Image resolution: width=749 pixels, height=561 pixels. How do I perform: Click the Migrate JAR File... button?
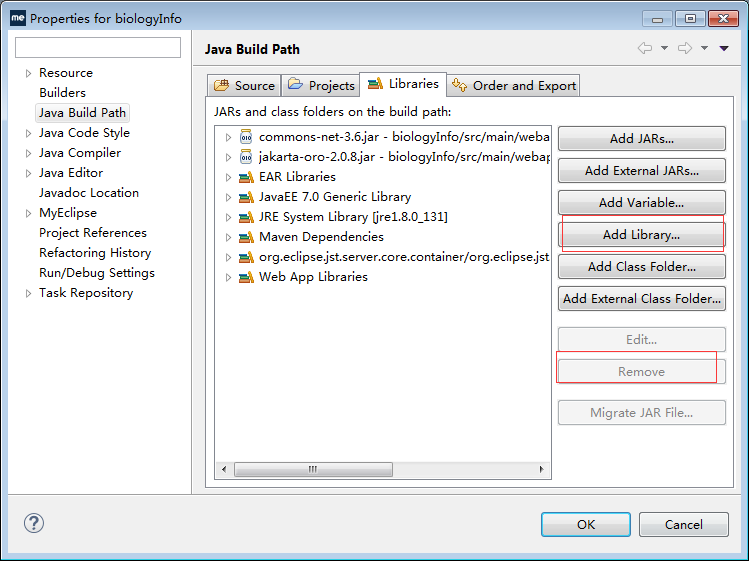pyautogui.click(x=642, y=413)
